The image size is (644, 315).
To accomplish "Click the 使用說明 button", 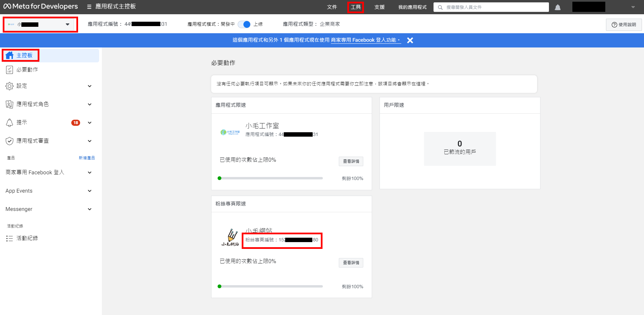I will pos(624,25).
